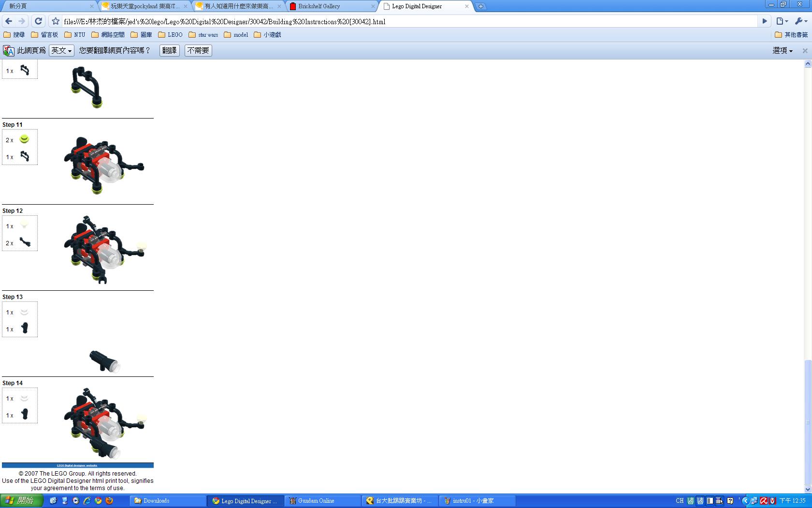Open the 留言板 bookmark folder
The height and width of the screenshot is (508, 812).
pyautogui.click(x=44, y=35)
